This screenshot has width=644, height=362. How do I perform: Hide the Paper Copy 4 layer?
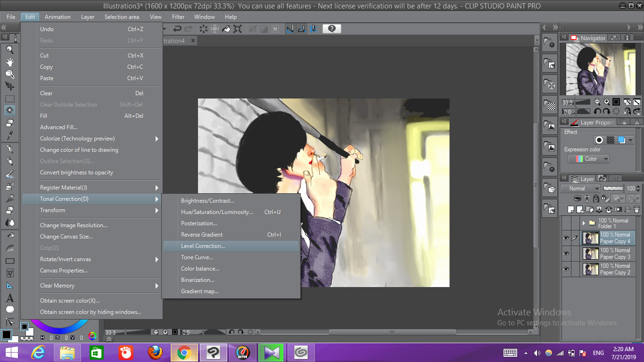pos(566,238)
